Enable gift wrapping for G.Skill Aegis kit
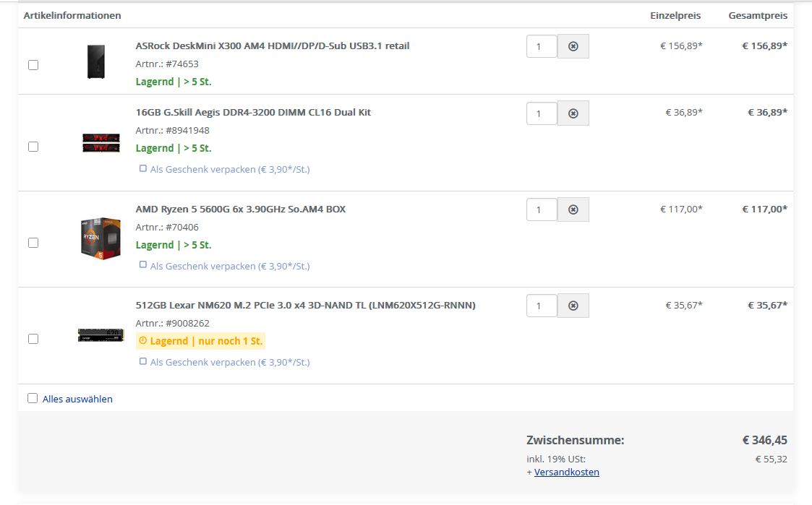 click(x=143, y=168)
